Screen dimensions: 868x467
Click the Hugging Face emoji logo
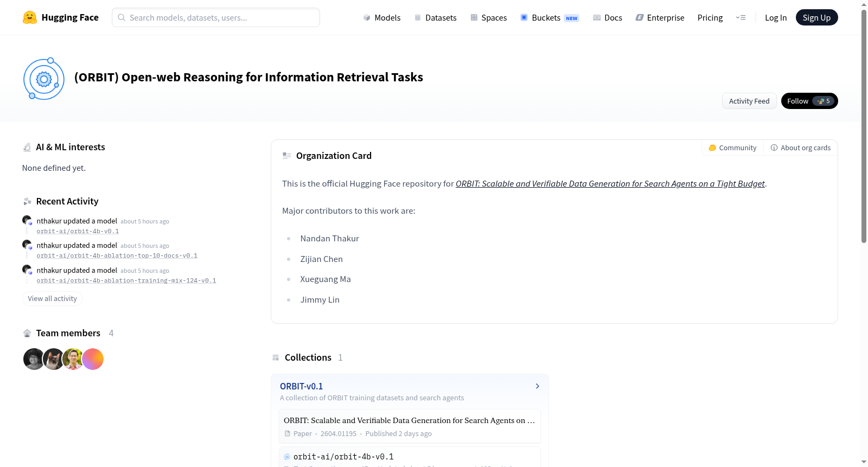[30, 17]
